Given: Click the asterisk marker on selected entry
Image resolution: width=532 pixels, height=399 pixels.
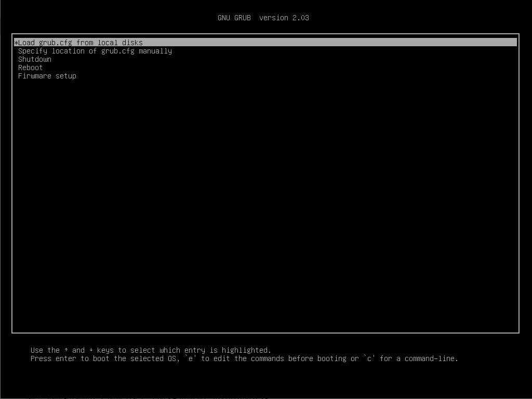Looking at the screenshot, I should coord(16,42).
